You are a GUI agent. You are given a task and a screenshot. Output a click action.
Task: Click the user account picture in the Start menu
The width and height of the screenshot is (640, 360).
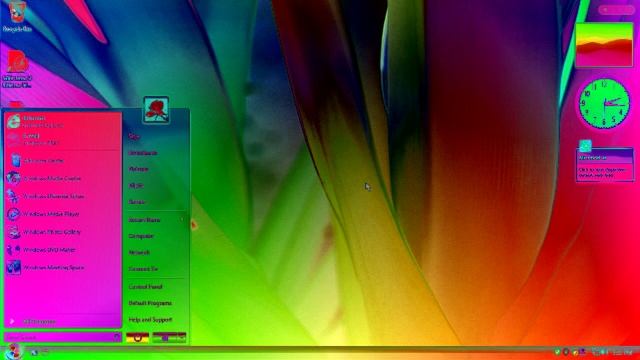pyautogui.click(x=156, y=109)
